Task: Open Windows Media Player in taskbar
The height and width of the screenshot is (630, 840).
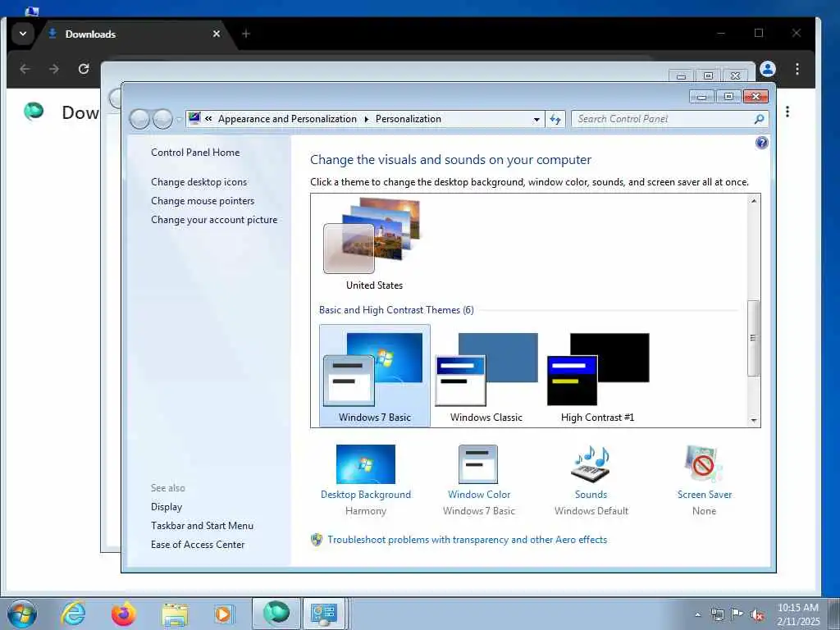Action: tap(223, 614)
